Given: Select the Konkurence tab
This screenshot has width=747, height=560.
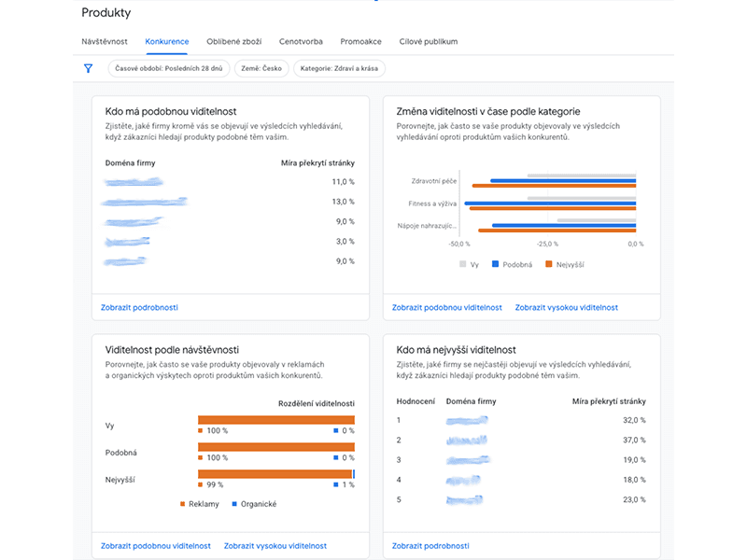Looking at the screenshot, I should click(x=167, y=41).
